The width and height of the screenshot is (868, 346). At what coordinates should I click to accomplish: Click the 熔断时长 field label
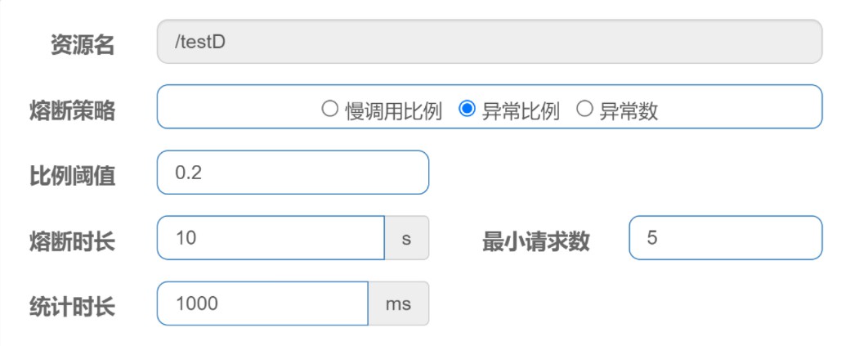pyautogui.click(x=72, y=241)
